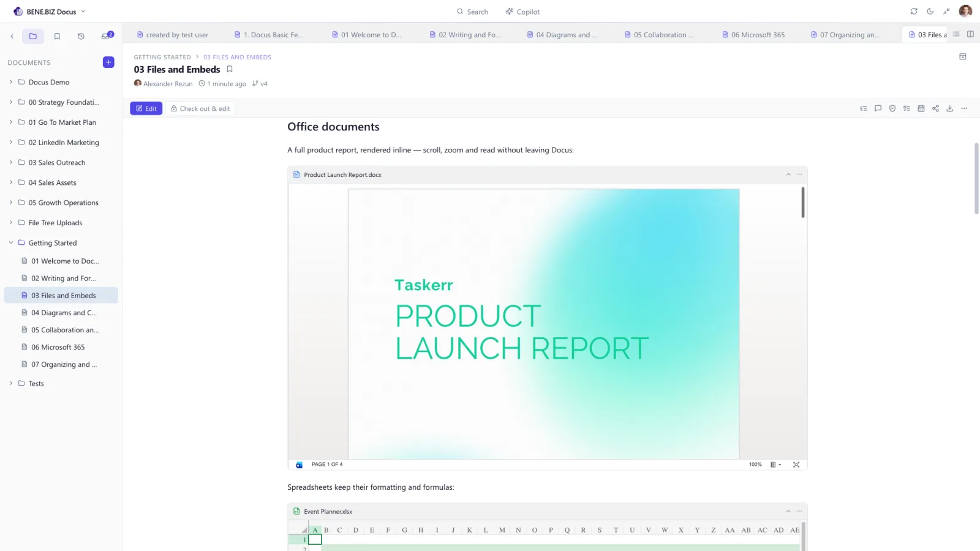Viewport: 980px width, 551px height.
Task: Expand the Tests folder
Action: [11, 383]
